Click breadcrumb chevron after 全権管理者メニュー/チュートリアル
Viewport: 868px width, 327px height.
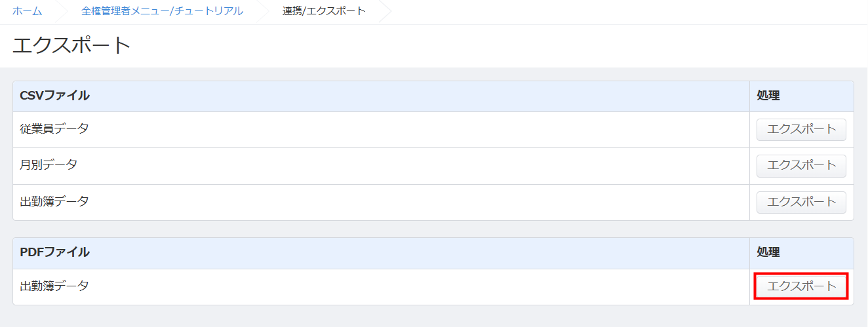(264, 11)
